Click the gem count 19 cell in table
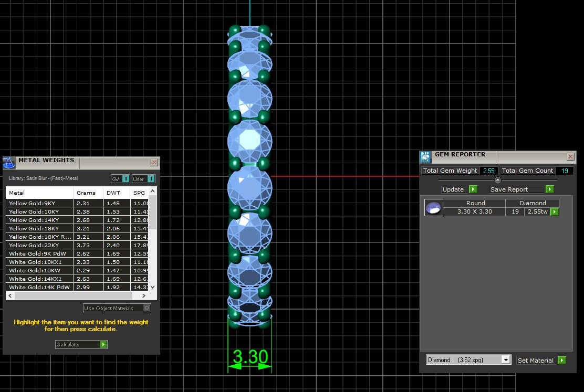Image resolution: width=584 pixels, height=392 pixels. (515, 211)
